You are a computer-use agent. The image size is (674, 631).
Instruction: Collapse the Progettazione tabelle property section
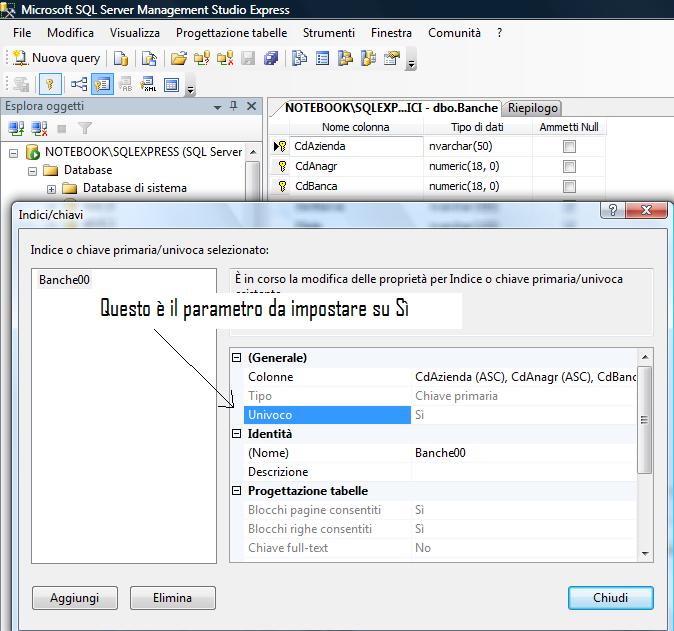pos(236,490)
